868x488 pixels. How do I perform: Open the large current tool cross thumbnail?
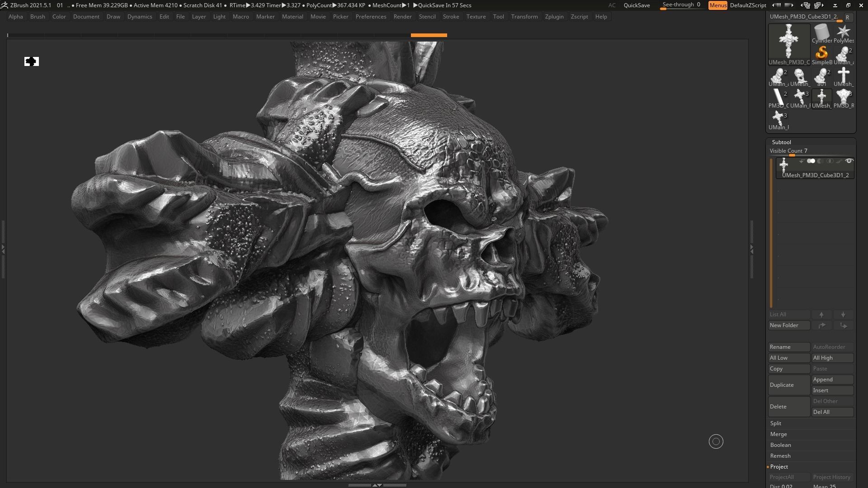[789, 45]
